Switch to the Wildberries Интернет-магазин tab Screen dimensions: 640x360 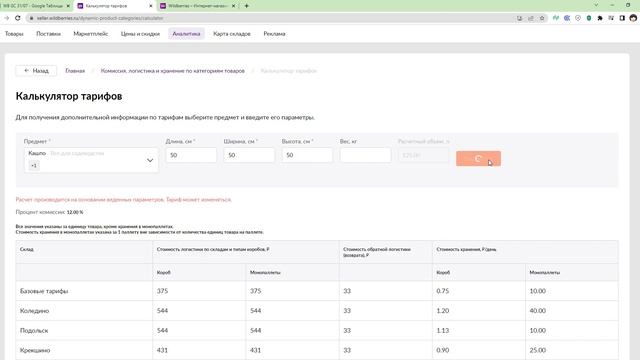point(198,6)
